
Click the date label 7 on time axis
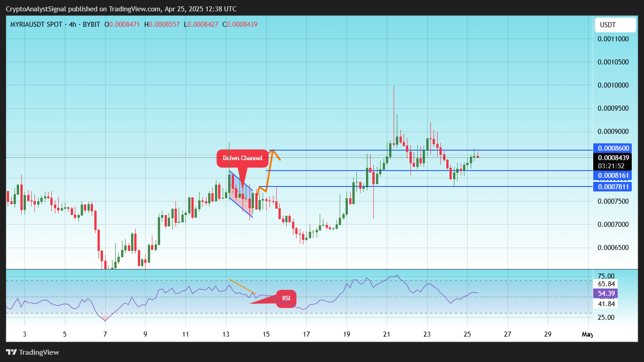pyautogui.click(x=105, y=334)
